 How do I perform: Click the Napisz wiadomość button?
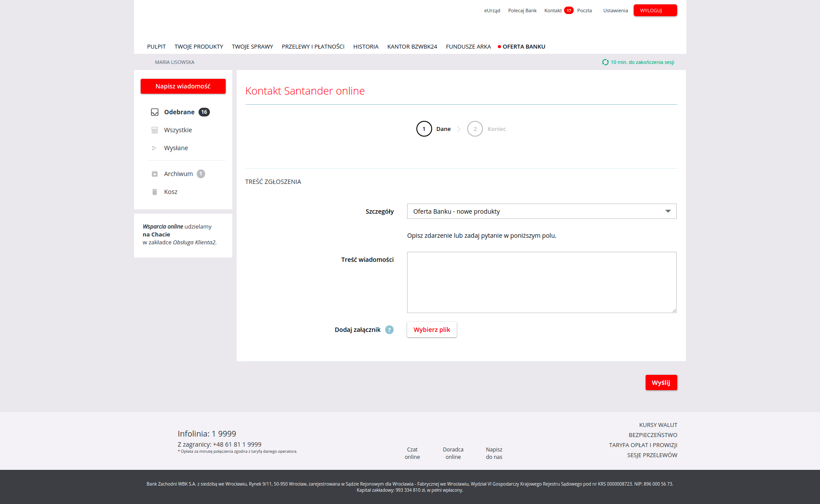pos(183,86)
